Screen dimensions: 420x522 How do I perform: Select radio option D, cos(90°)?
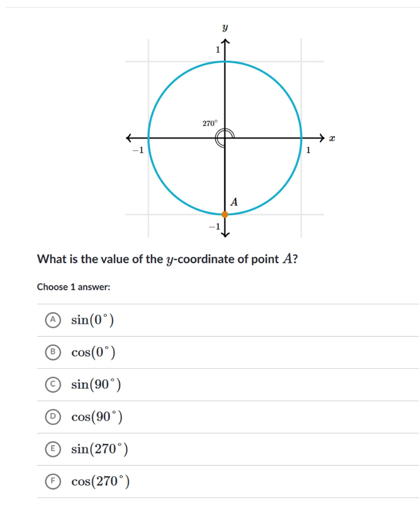53,416
